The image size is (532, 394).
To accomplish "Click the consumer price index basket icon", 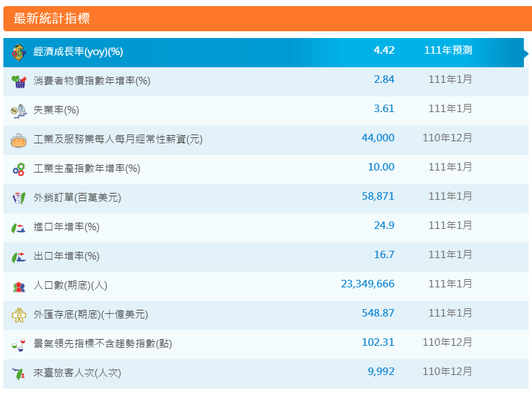I will (18, 81).
